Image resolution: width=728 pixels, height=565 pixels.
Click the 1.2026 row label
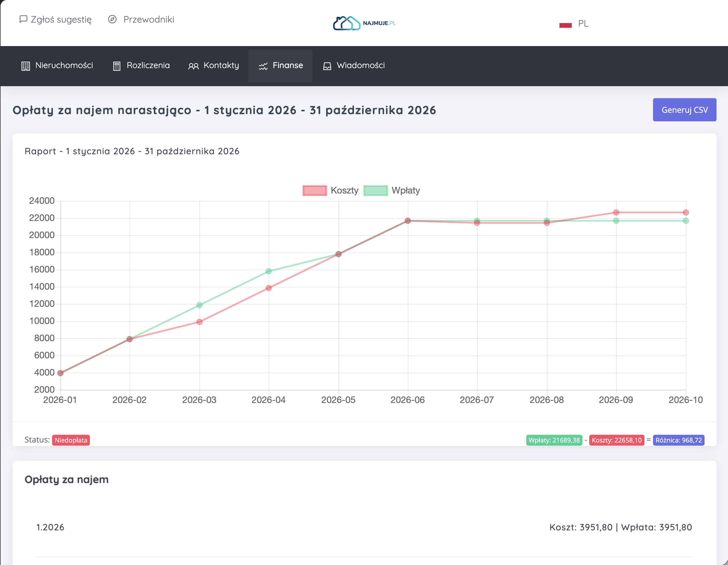(50, 527)
